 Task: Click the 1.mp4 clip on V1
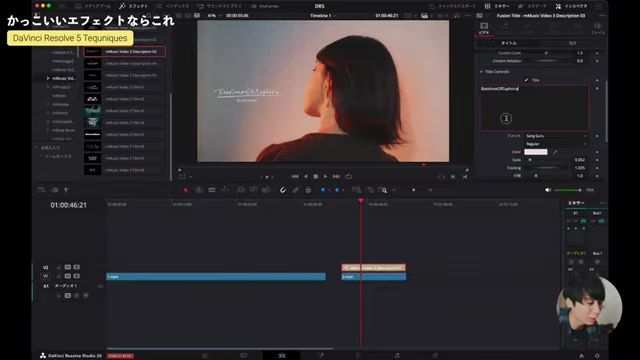pos(216,277)
